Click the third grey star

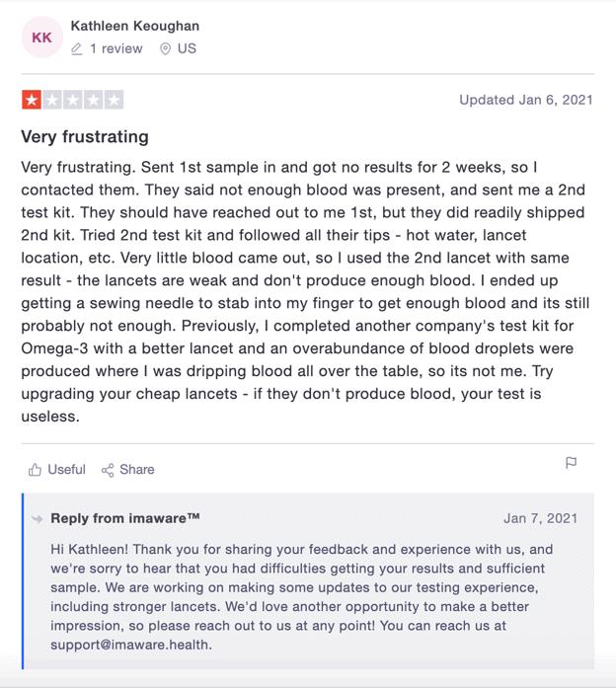click(73, 100)
